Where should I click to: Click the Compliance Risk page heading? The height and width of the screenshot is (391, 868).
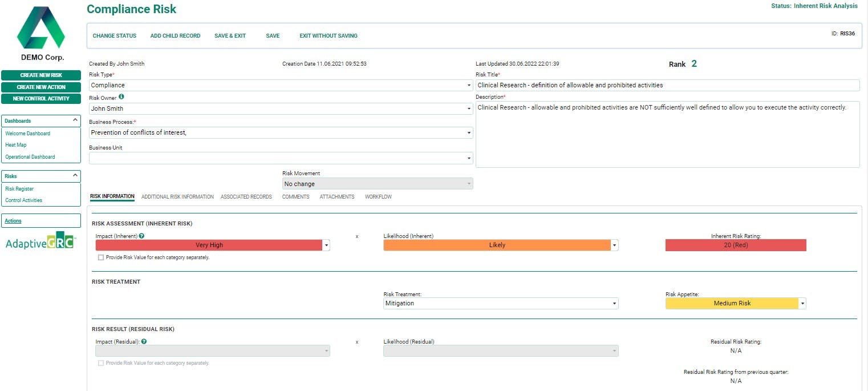point(132,9)
